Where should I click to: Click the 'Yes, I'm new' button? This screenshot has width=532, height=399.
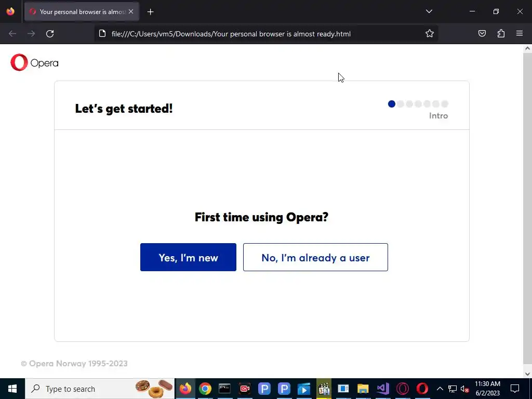188,257
